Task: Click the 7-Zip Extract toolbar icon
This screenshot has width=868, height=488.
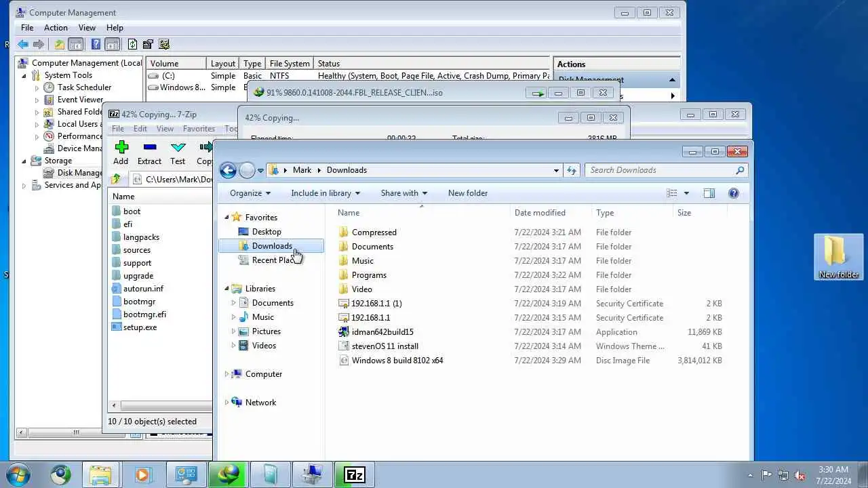Action: (x=150, y=147)
